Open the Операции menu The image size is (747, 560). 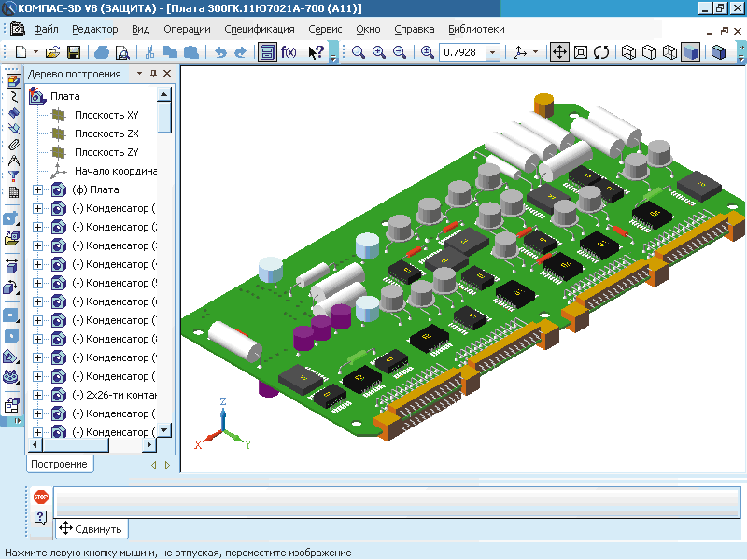tap(187, 30)
